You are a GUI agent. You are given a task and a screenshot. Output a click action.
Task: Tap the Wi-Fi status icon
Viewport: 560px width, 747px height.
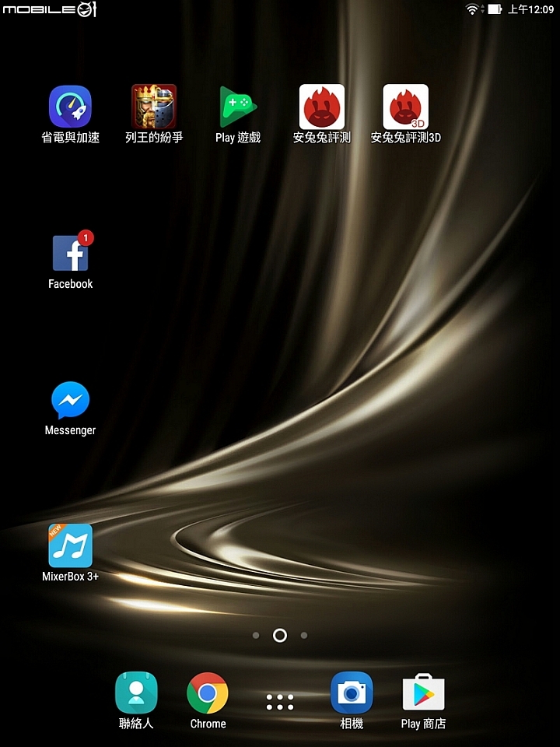(474, 9)
